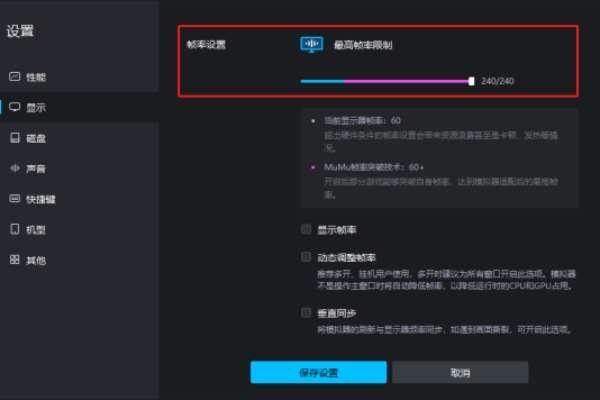Save settings with the blue 保存设置 button
Image resolution: width=600 pixels, height=400 pixels.
click(318, 372)
